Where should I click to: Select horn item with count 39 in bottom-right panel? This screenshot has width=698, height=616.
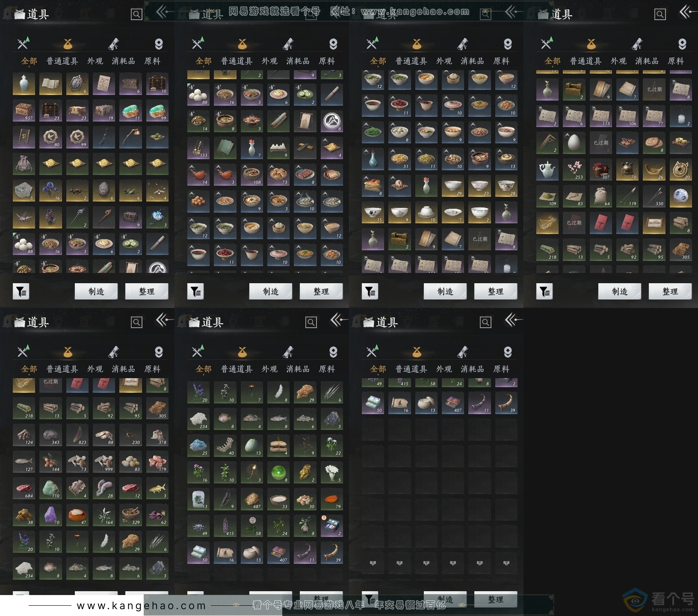(x=506, y=403)
